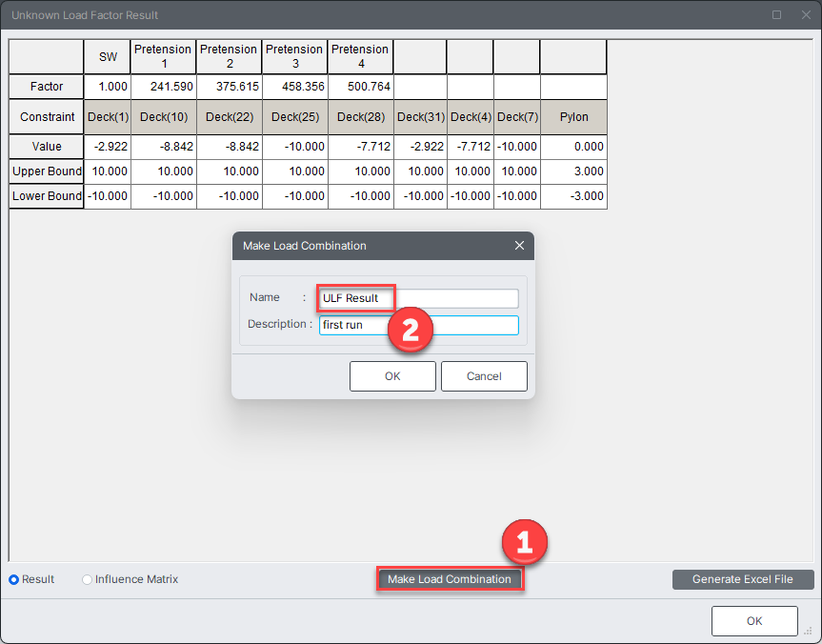
Task: Select the Pylon upper bound 3.000
Action: [x=573, y=171]
